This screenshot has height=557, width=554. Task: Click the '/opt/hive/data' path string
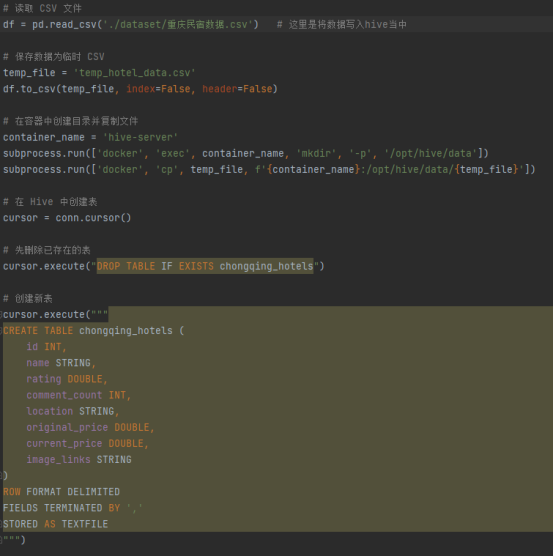pos(431,153)
